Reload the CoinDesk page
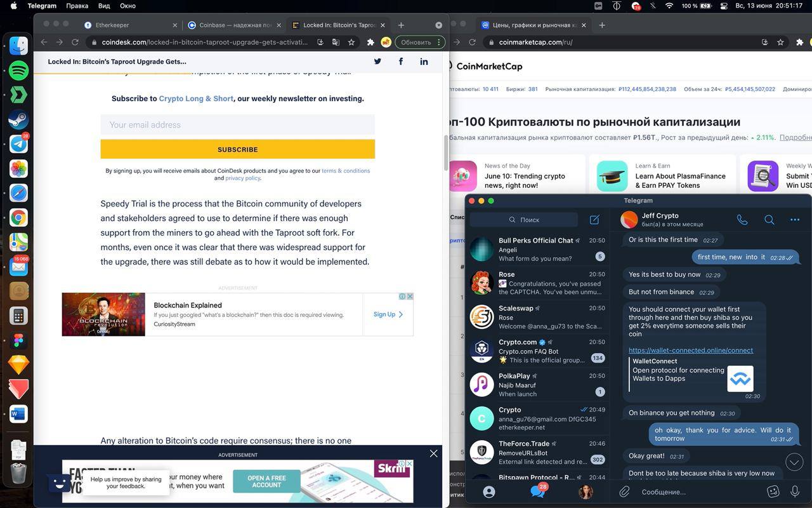 pos(75,43)
